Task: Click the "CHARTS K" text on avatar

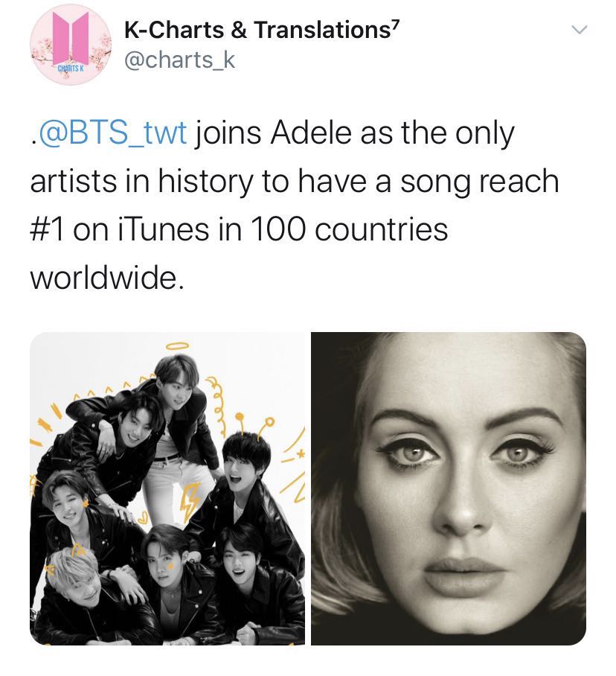Action: coord(72,68)
